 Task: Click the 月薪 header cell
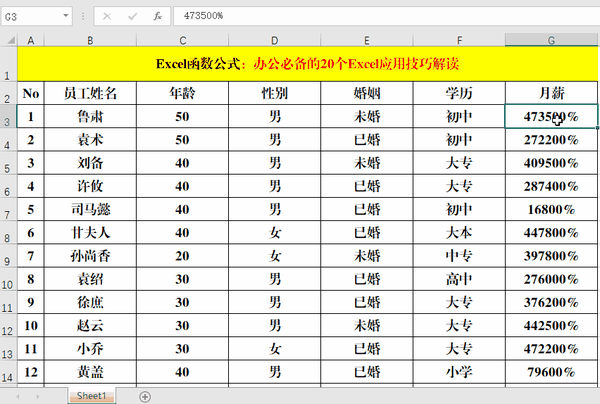(x=551, y=93)
